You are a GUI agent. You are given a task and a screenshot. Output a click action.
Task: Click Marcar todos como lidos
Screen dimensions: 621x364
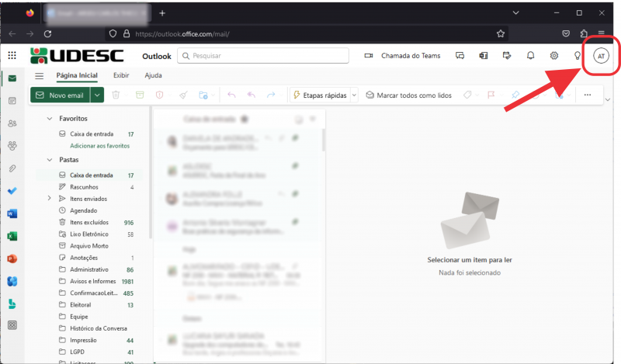[408, 95]
